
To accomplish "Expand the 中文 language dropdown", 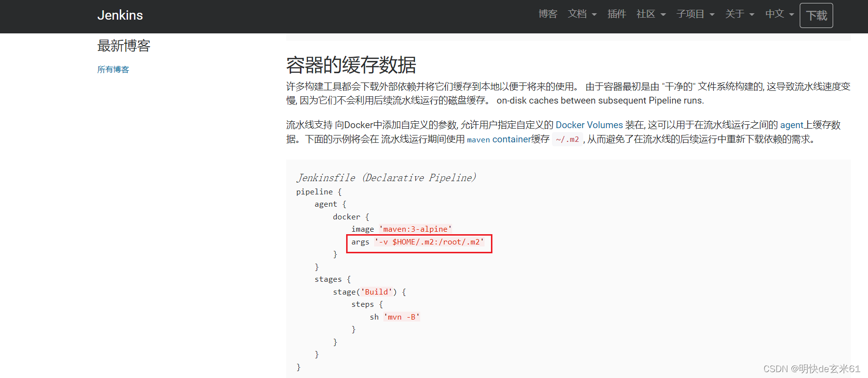I will pyautogui.click(x=780, y=14).
